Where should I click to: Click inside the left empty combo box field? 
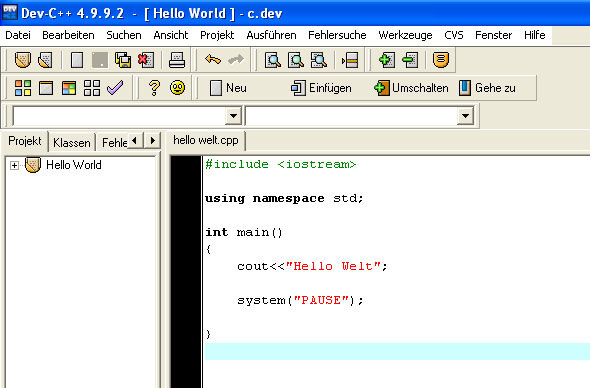(120, 116)
